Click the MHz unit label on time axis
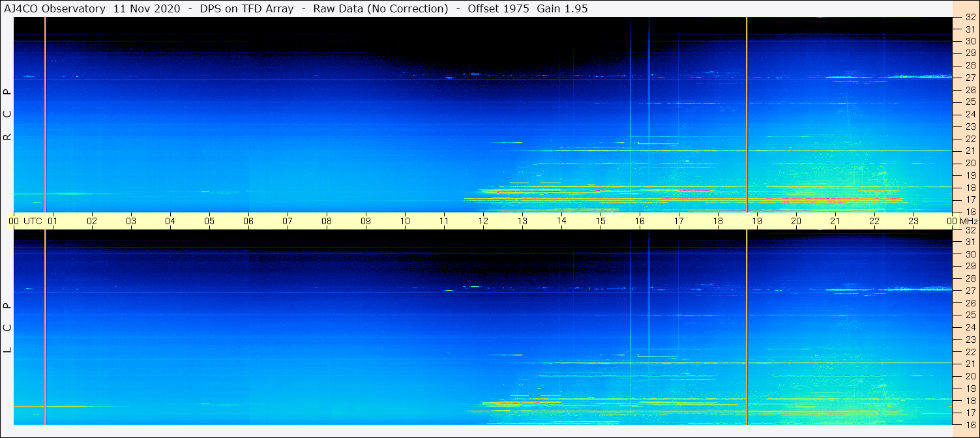The height and width of the screenshot is (438, 980). pos(968,221)
